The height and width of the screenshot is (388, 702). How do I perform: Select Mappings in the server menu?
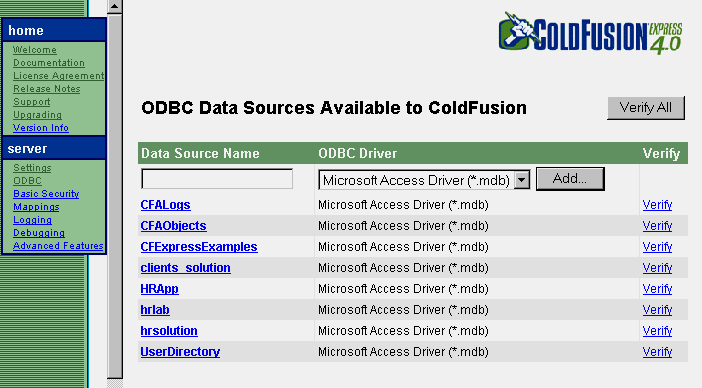tap(36, 207)
